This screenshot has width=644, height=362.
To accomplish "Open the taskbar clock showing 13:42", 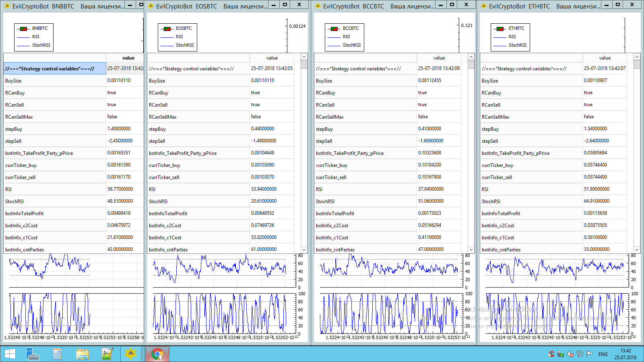I will pyautogui.click(x=625, y=354).
